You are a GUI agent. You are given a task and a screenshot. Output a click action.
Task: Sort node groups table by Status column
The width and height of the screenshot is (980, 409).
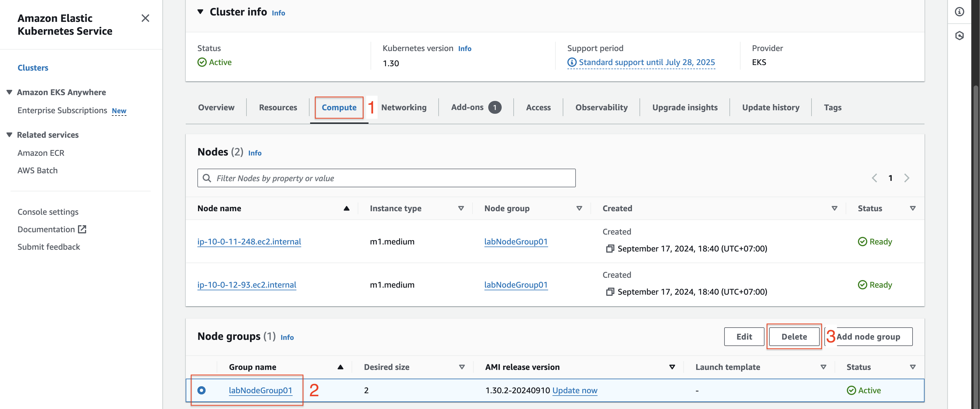coord(913,367)
